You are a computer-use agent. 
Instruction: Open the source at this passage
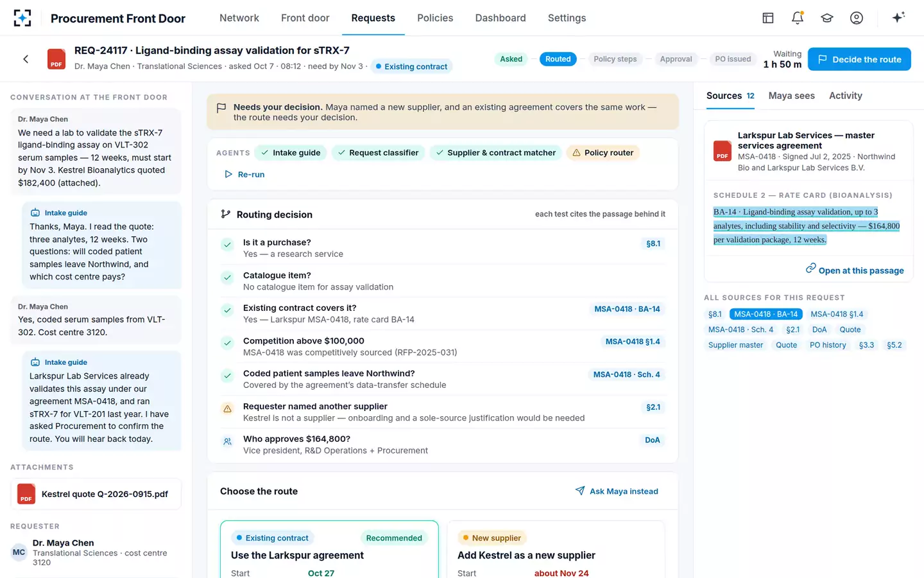click(855, 270)
